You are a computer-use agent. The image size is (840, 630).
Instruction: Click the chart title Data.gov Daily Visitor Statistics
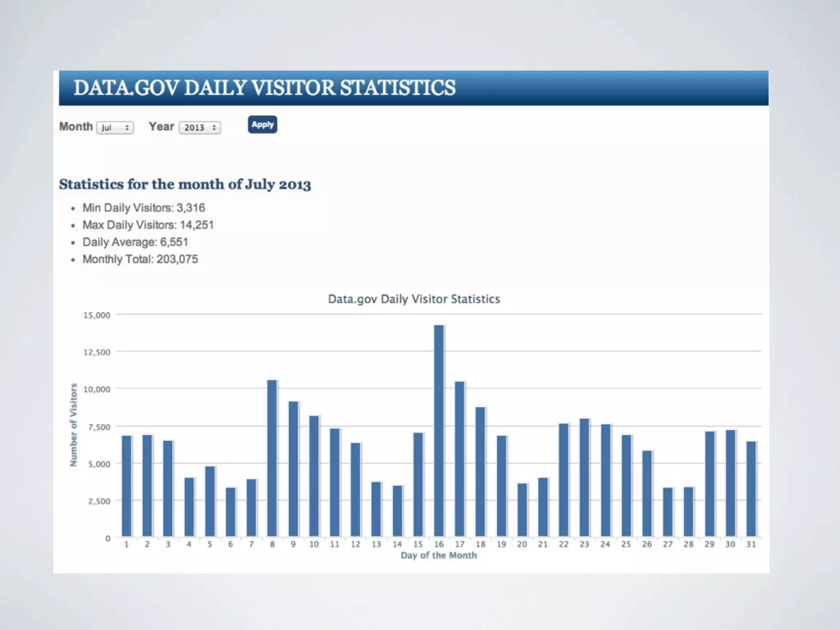[414, 299]
